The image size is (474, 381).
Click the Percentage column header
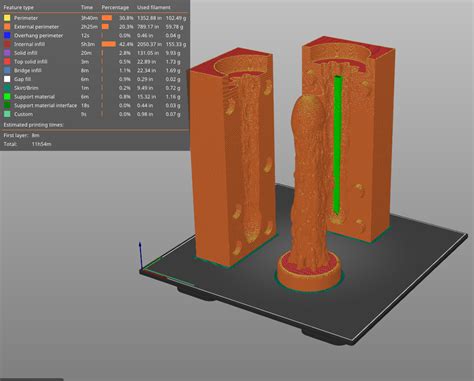pyautogui.click(x=115, y=7)
